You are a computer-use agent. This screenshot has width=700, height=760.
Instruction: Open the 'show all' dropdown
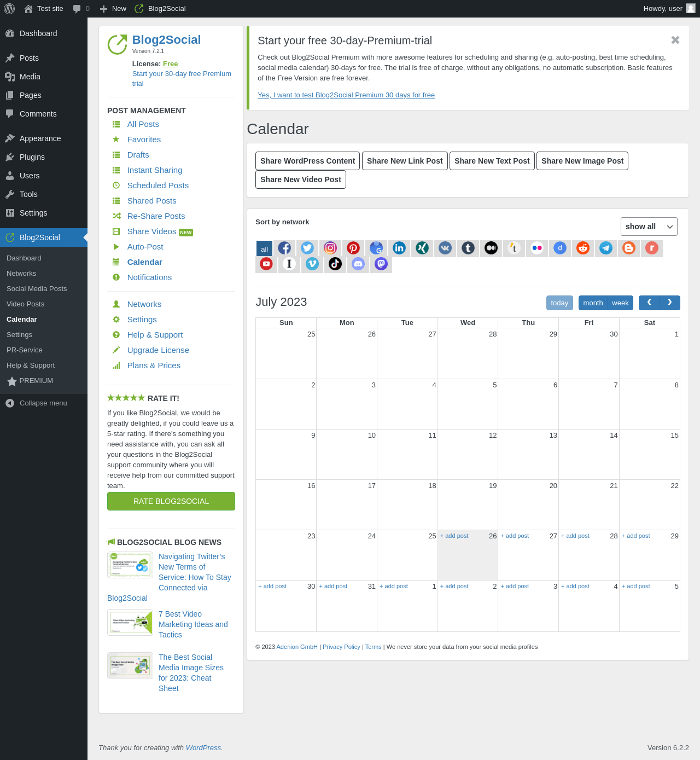pyautogui.click(x=649, y=227)
